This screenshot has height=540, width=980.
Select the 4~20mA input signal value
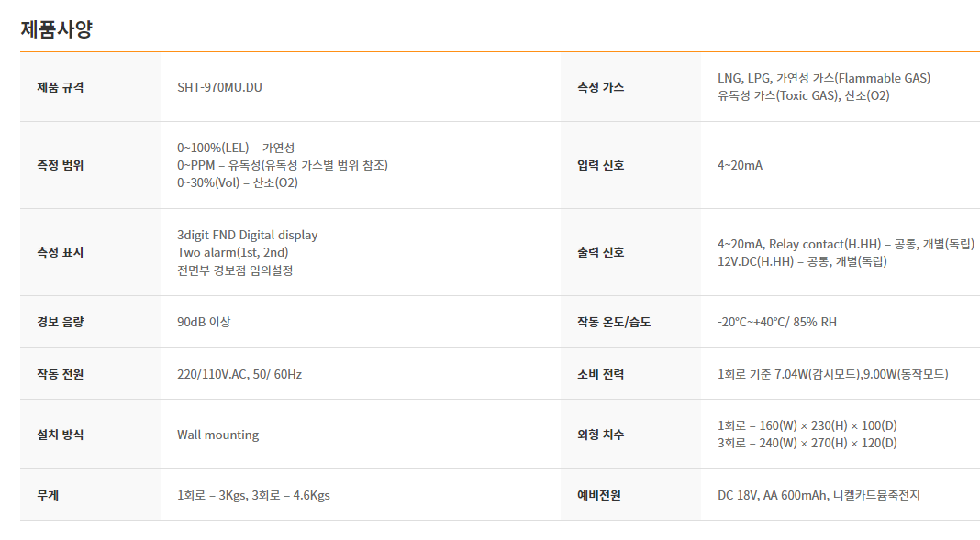click(x=740, y=165)
